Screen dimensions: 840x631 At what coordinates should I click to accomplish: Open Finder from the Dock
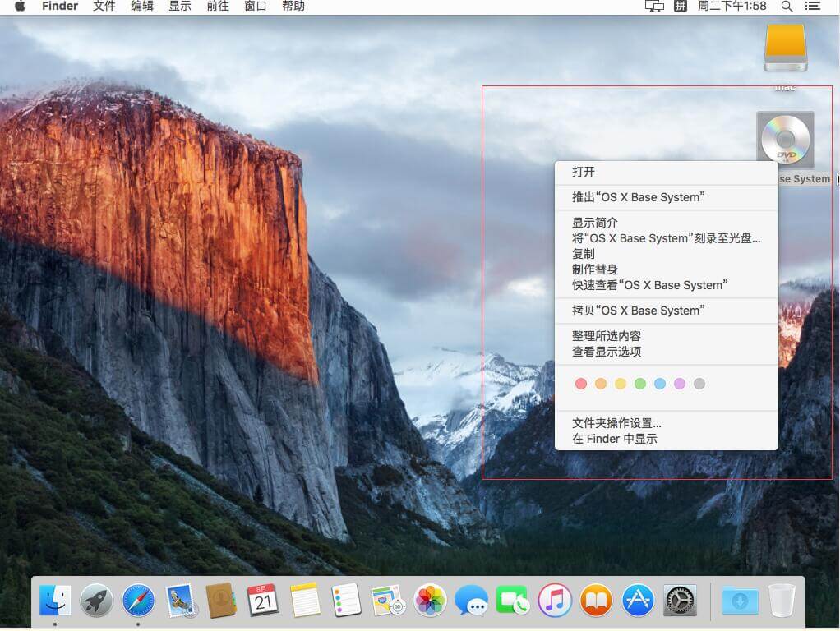54,600
